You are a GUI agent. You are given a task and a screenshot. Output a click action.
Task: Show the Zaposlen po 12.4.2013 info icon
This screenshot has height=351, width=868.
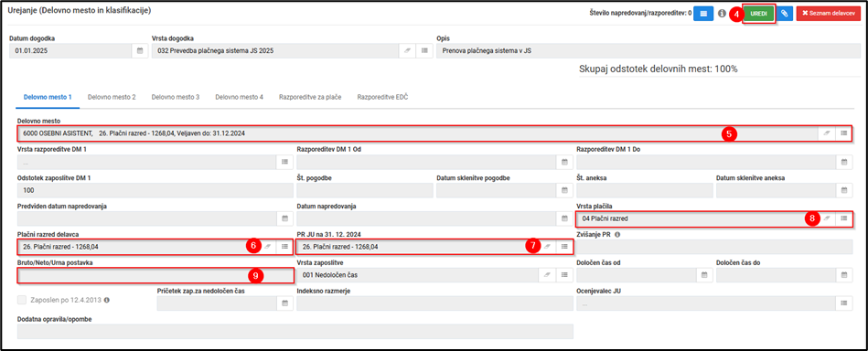coord(107,300)
